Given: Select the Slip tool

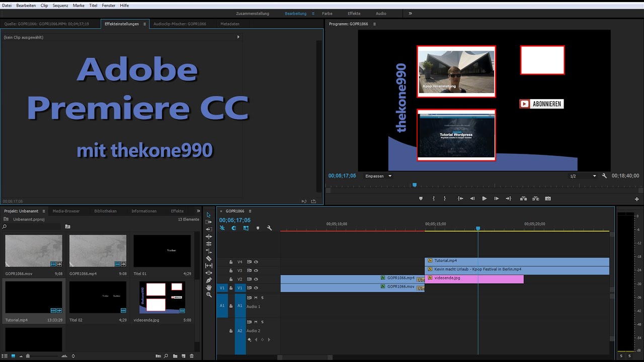Looking at the screenshot, I should tap(209, 265).
